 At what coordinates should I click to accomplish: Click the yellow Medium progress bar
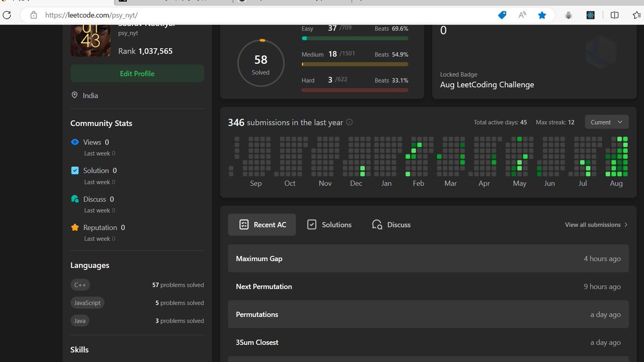click(355, 64)
